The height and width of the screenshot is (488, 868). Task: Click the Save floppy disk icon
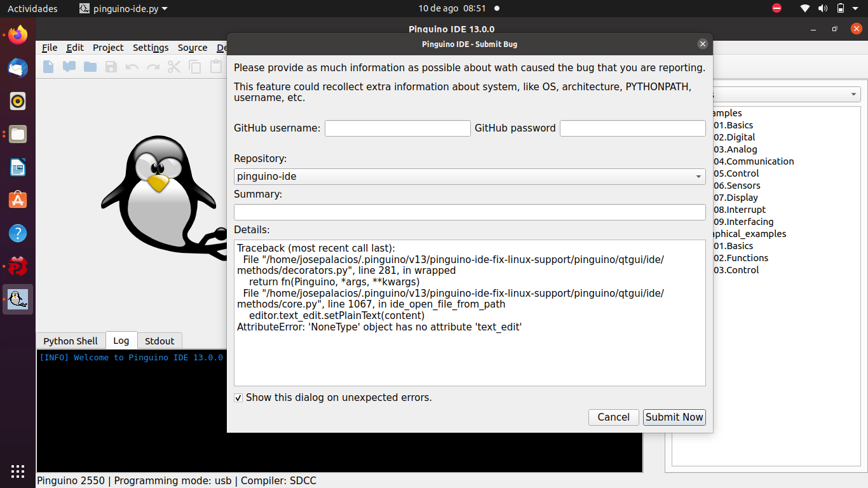coord(111,66)
